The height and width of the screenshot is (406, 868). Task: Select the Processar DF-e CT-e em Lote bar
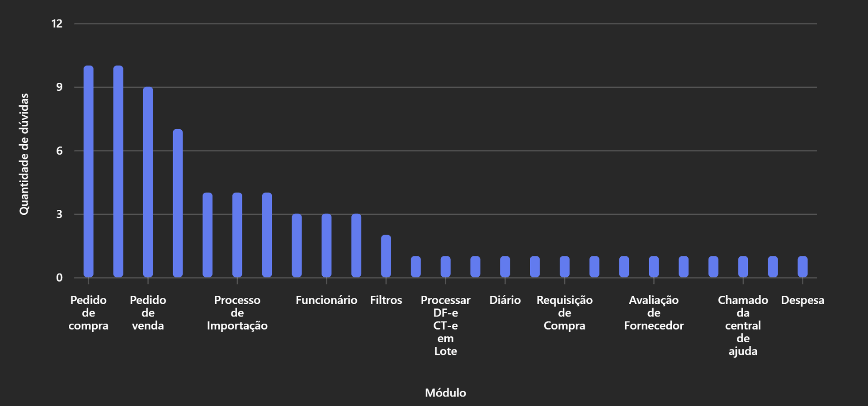tap(445, 267)
